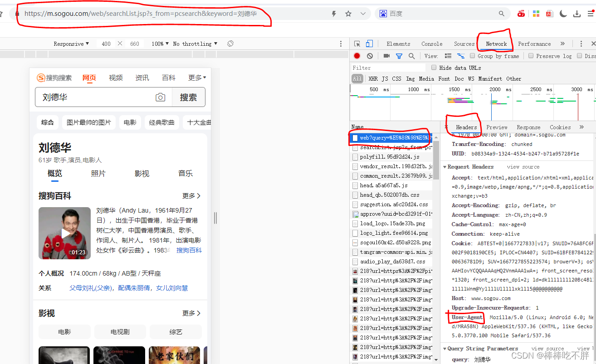The image size is (596, 364).
Task: Click the device width 400 field
Action: [x=106, y=44]
